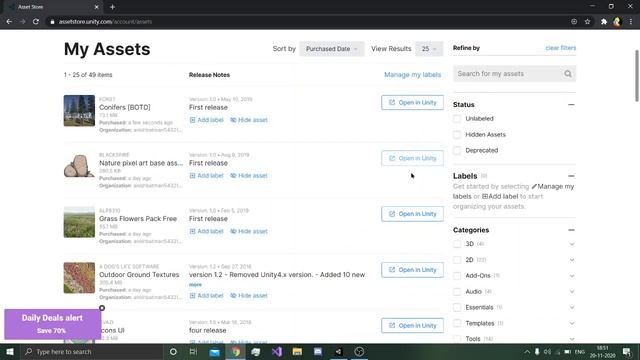Switch to Chrome in taskbar

tap(236, 351)
